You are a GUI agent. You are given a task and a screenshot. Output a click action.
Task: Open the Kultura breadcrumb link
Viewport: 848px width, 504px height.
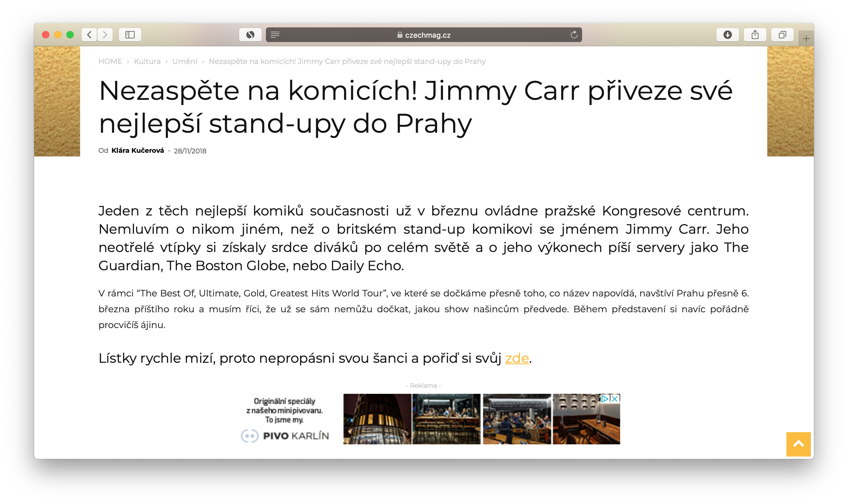(x=147, y=61)
